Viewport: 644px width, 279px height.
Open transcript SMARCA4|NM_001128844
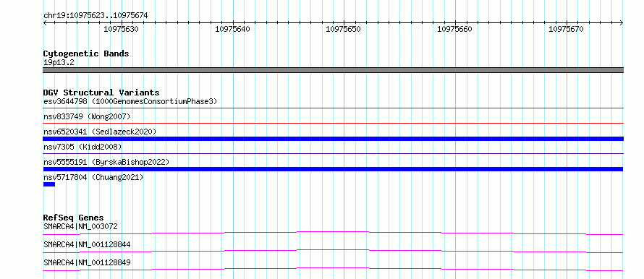tap(87, 245)
